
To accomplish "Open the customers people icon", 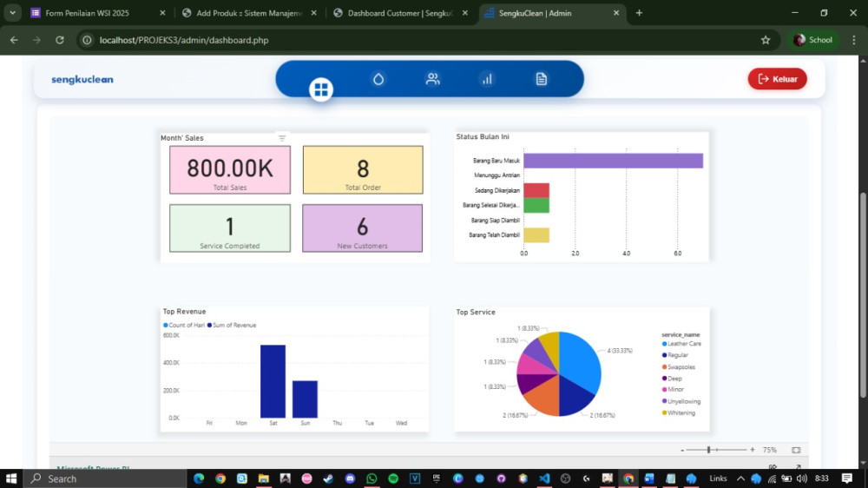I will coord(432,79).
